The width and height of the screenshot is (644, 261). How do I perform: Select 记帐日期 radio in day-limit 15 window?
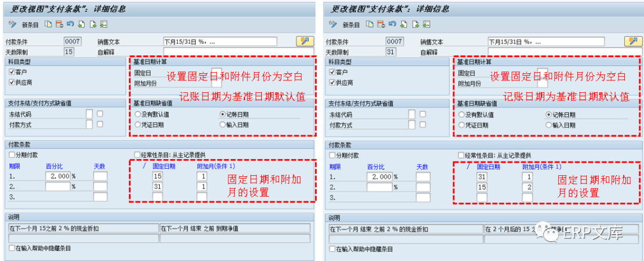222,114
